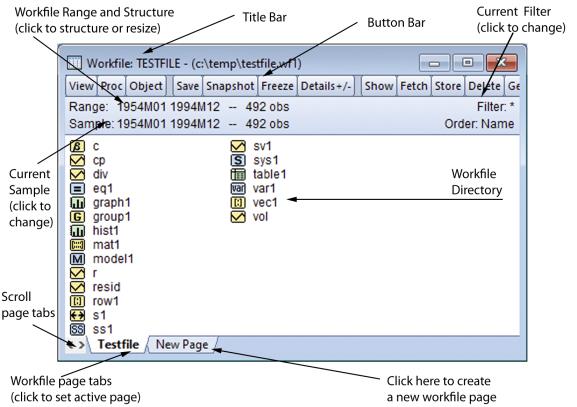Viewport: 577px width, 407px height.
Task: Click the Sample 1954M01 1994M12 line
Action: pyautogui.click(x=179, y=124)
